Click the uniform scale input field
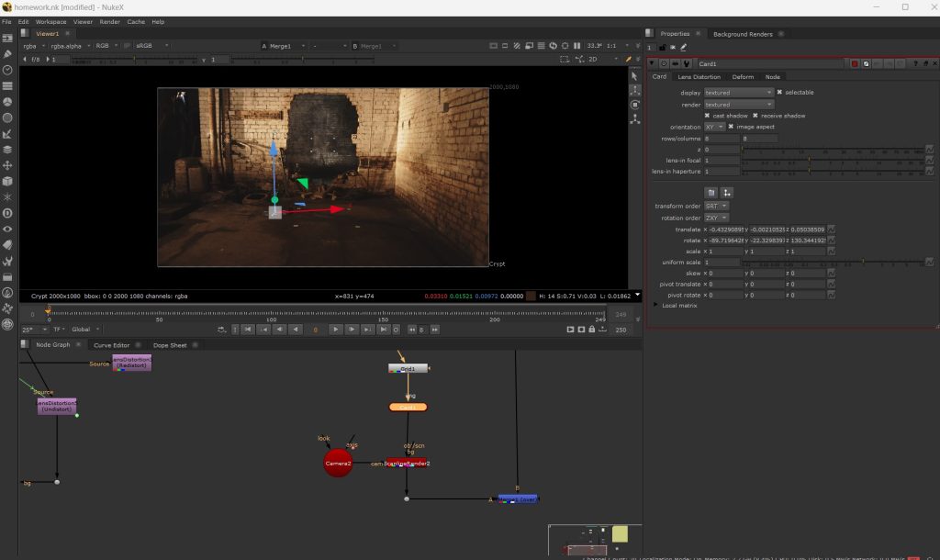The height and width of the screenshot is (560, 940). [722, 263]
